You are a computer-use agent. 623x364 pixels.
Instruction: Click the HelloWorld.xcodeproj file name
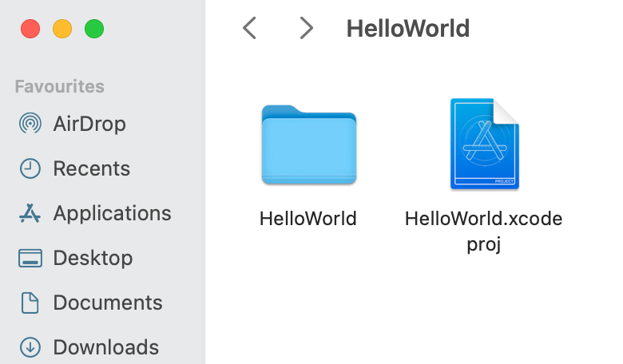pyautogui.click(x=483, y=231)
